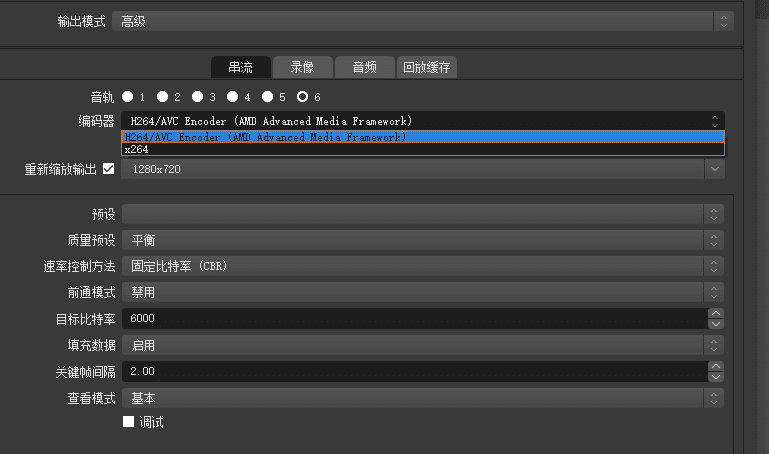Select the 回放缓存 tab
Image resolution: width=769 pixels, height=454 pixels.
tap(427, 67)
